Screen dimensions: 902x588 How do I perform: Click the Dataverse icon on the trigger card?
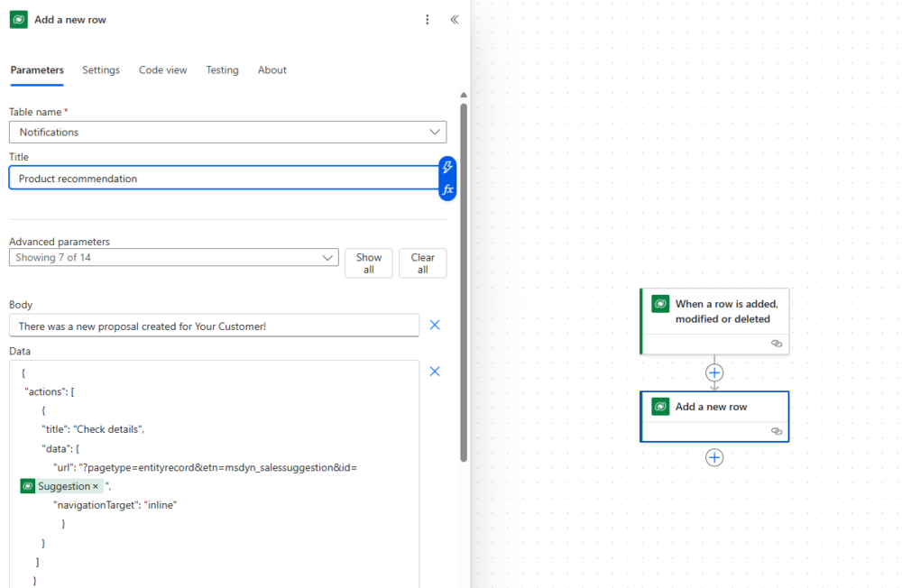click(x=660, y=304)
